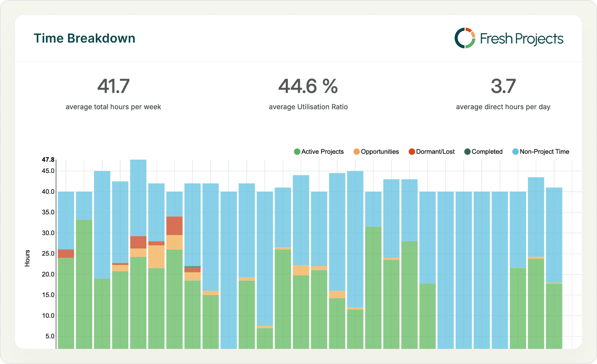Click the Time Breakdown heading
This screenshot has width=597, height=364.
pyautogui.click(x=84, y=38)
